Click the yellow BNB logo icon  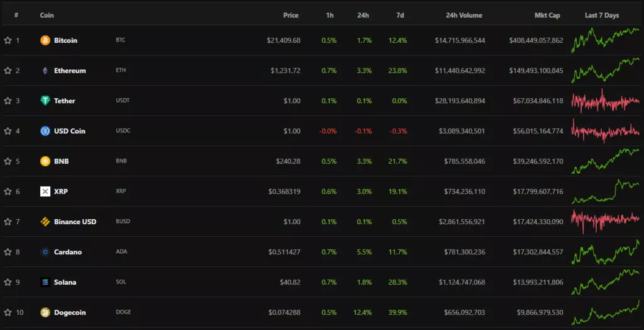tap(45, 161)
